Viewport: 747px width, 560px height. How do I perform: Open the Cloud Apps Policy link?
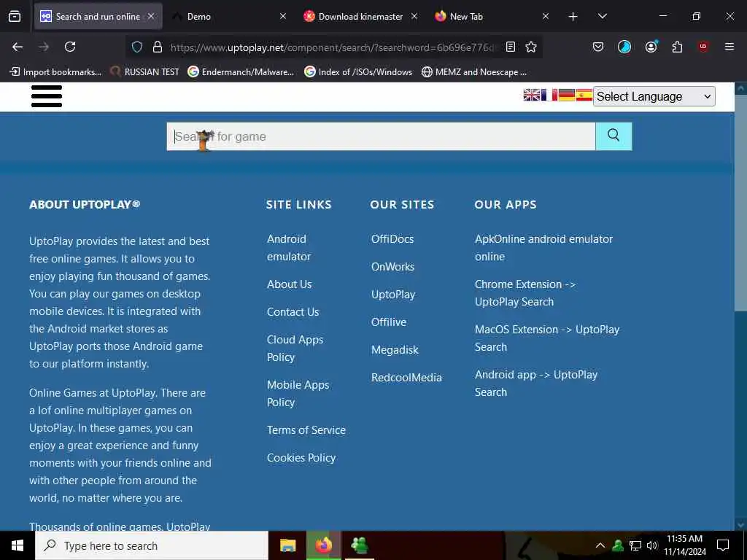pos(295,348)
